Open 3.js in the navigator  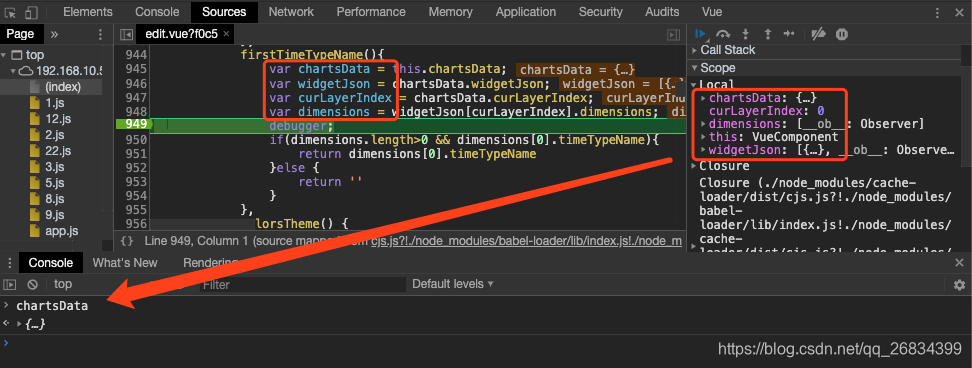point(54,167)
